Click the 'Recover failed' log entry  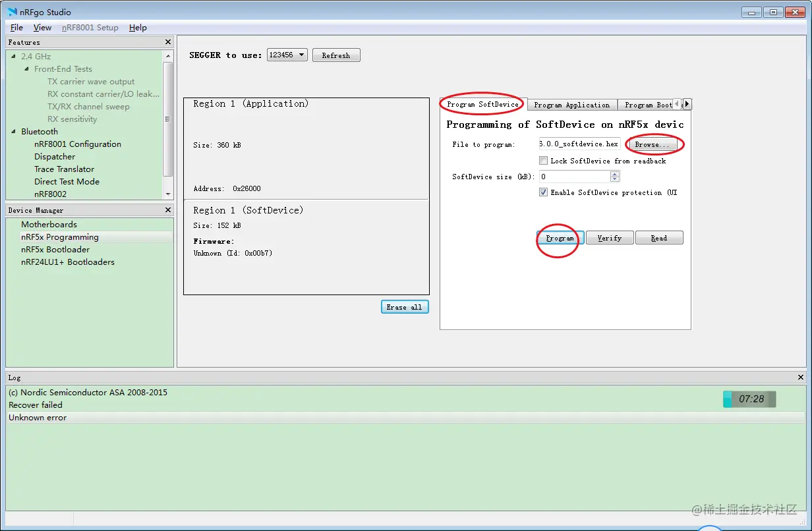36,405
